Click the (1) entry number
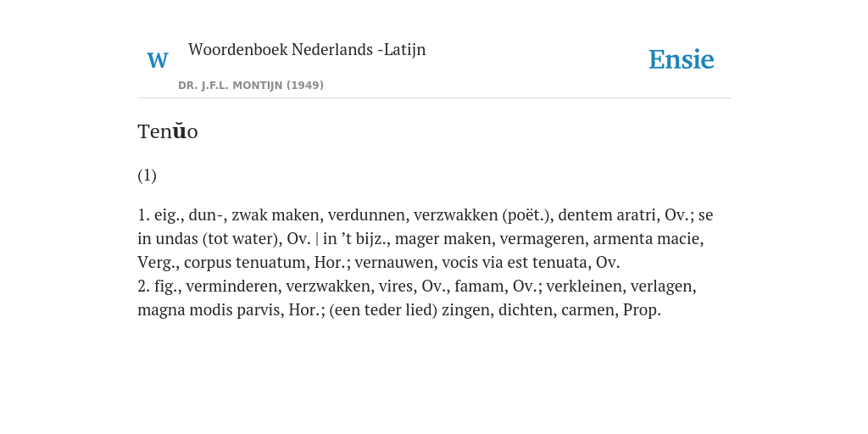 147,175
